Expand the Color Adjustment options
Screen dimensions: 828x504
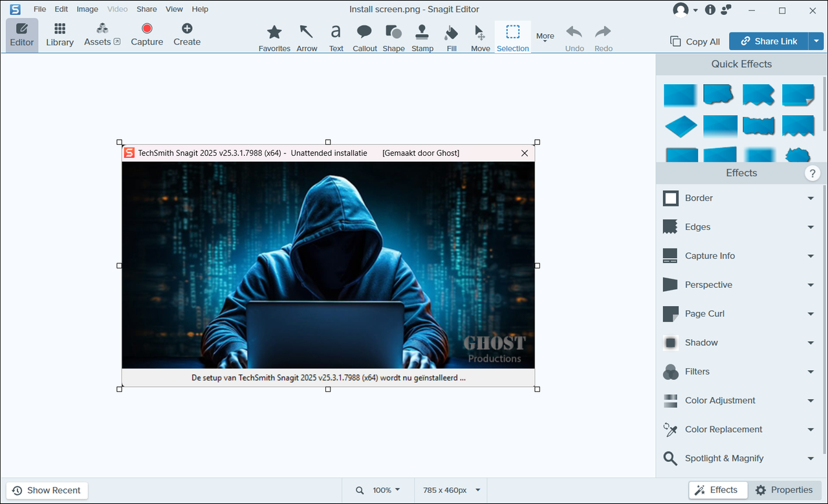pos(811,400)
